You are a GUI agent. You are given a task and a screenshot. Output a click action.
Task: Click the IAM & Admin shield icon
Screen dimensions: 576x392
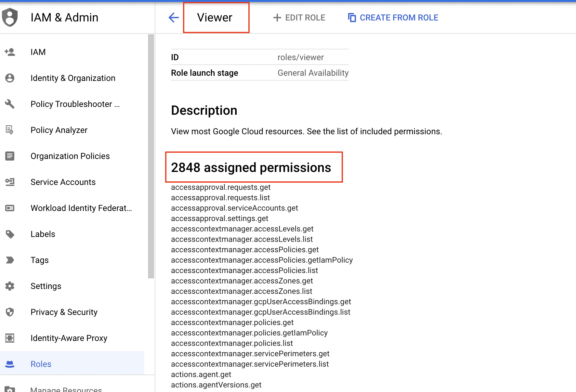tap(10, 17)
